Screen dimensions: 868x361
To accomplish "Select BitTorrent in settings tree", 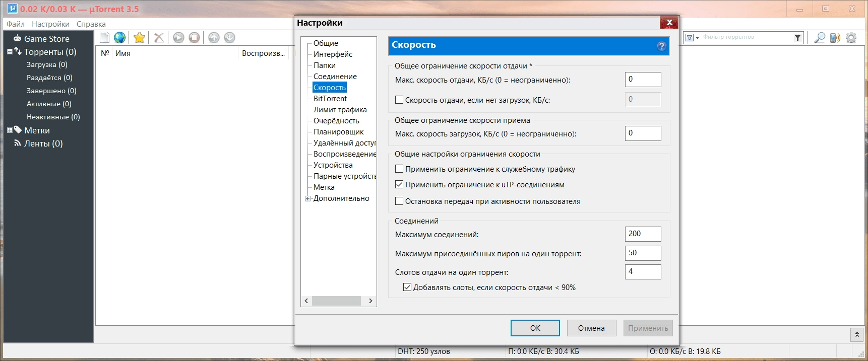I will (330, 98).
